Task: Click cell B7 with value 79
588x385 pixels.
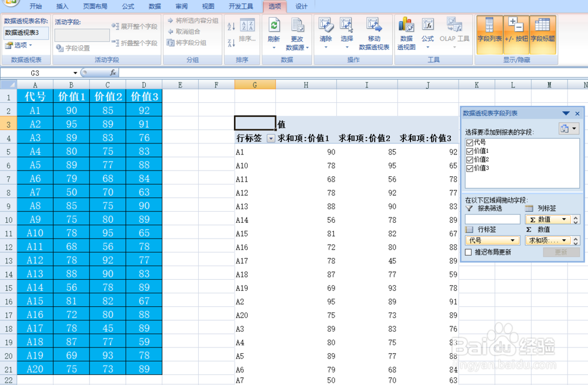Action: point(71,179)
